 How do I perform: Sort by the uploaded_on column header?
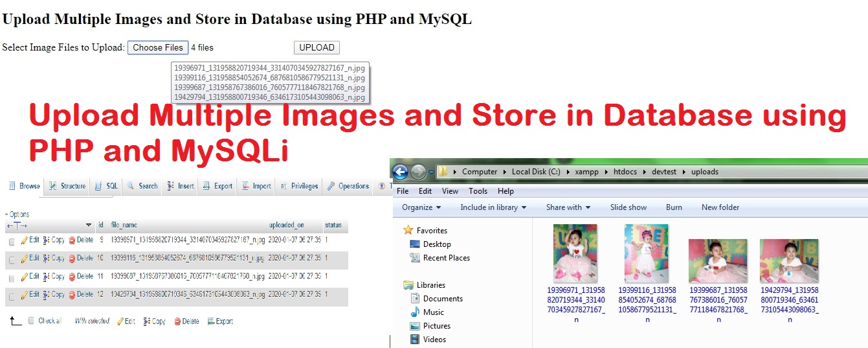pyautogui.click(x=287, y=226)
